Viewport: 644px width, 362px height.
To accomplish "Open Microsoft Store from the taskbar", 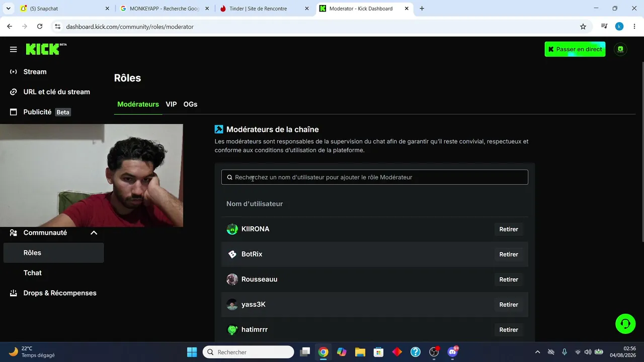I will (x=378, y=352).
